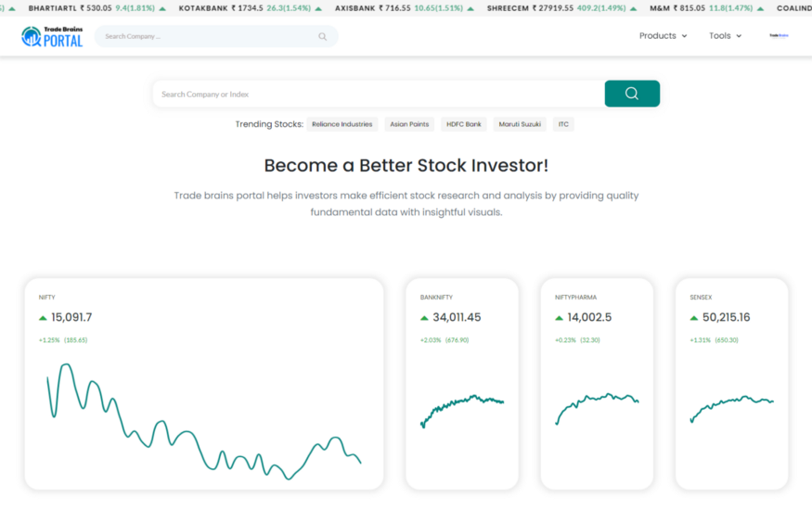Screen dimensions: 812x509
Task: Choose the HDFC Bank trending chip
Action: coord(463,124)
